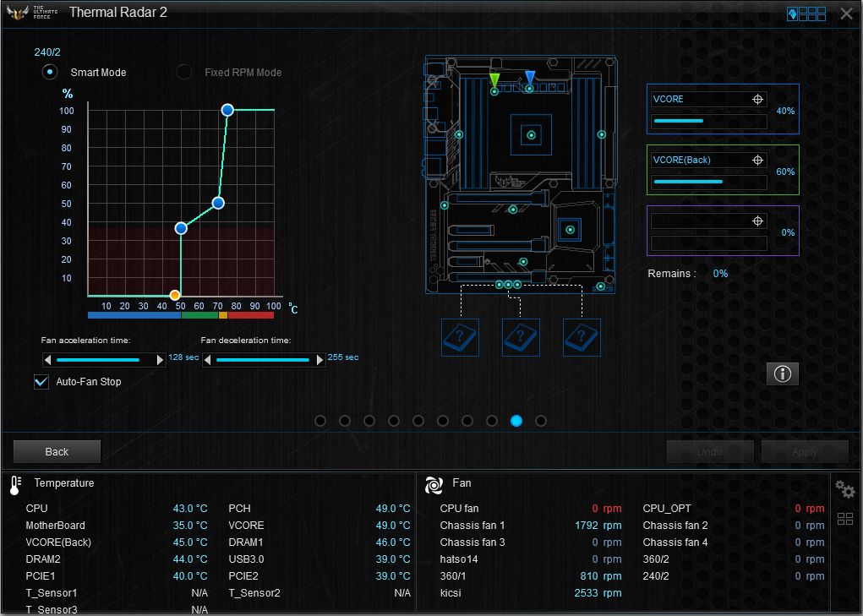Decrease fan acceleration time with left arrow
The width and height of the screenshot is (863, 616).
tap(48, 360)
